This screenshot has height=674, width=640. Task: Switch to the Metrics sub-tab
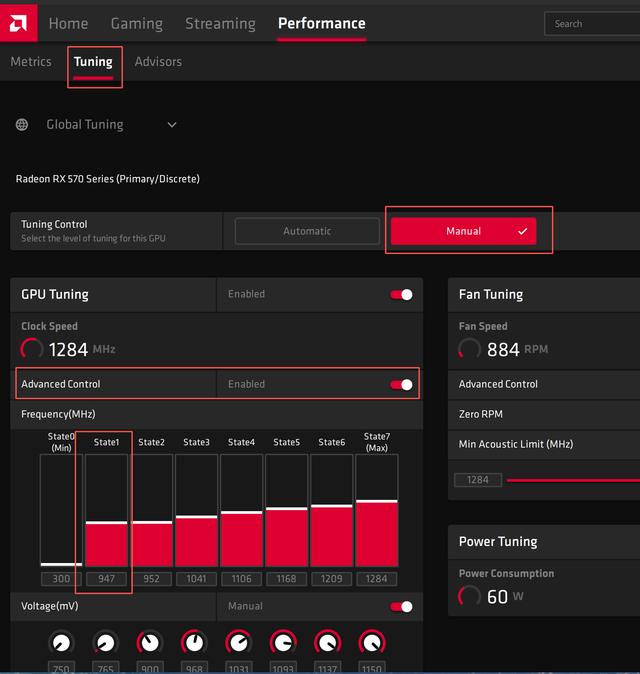pos(31,61)
